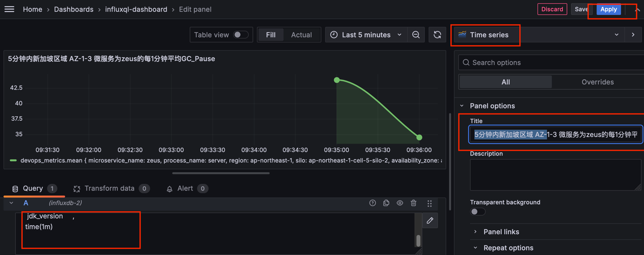Click the Save button
Viewport: 644px width, 255px height.
click(581, 9)
